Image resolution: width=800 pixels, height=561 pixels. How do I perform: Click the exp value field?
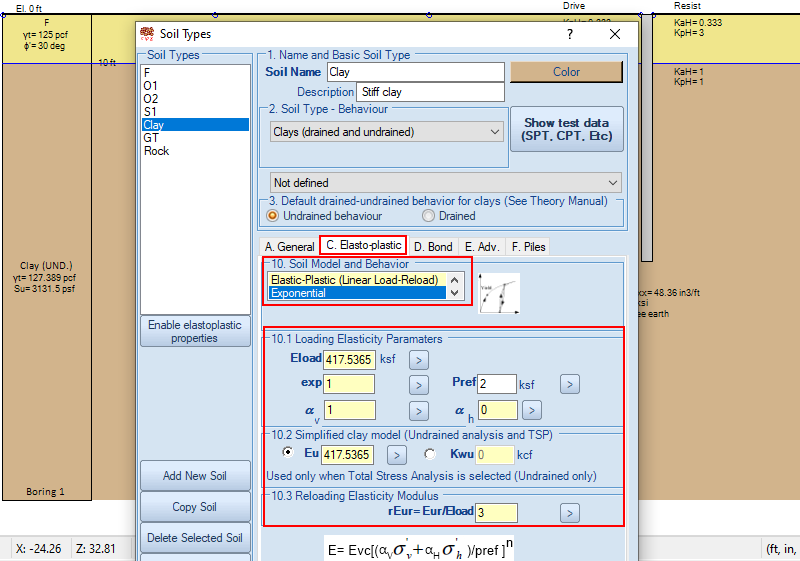(349, 384)
